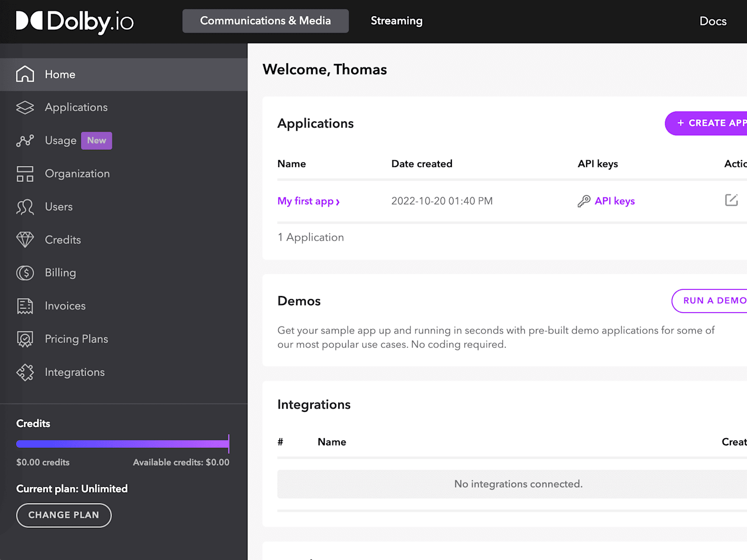Click the Integrations puzzle piece icon

click(25, 372)
